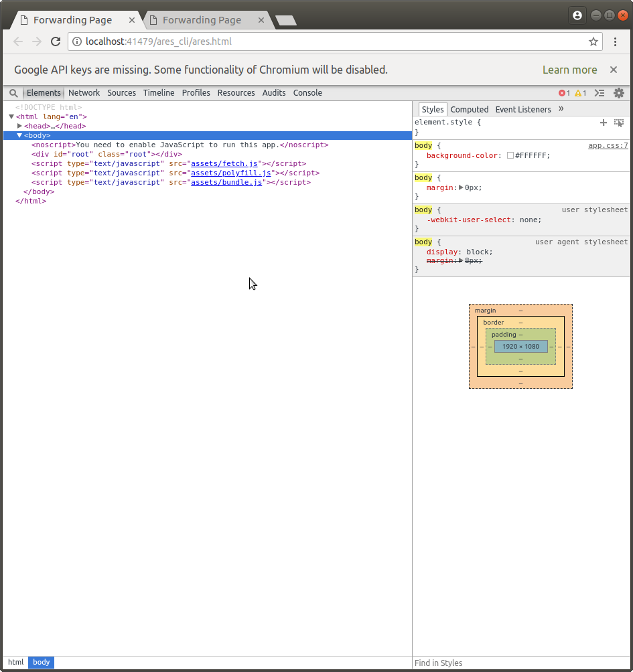Click the body breadcrumb
Image resolution: width=633 pixels, height=672 pixels.
41,662
